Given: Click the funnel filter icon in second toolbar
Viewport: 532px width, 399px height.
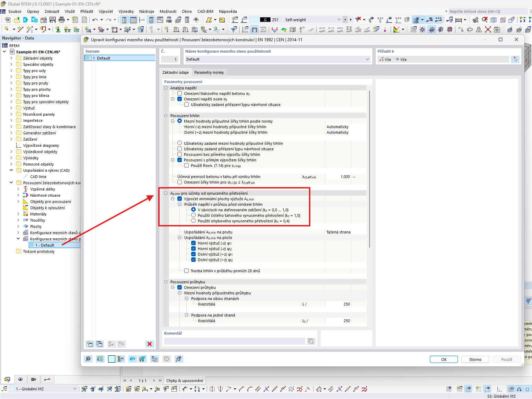Looking at the screenshot, I should [234, 29].
